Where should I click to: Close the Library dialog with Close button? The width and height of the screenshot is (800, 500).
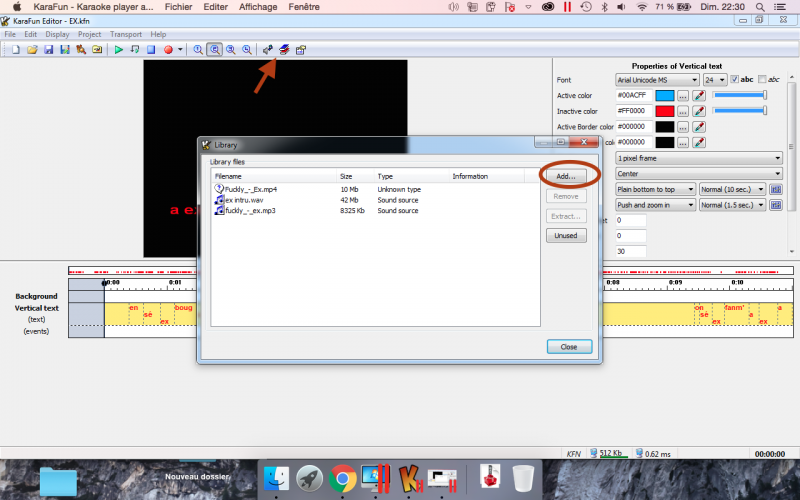point(569,347)
